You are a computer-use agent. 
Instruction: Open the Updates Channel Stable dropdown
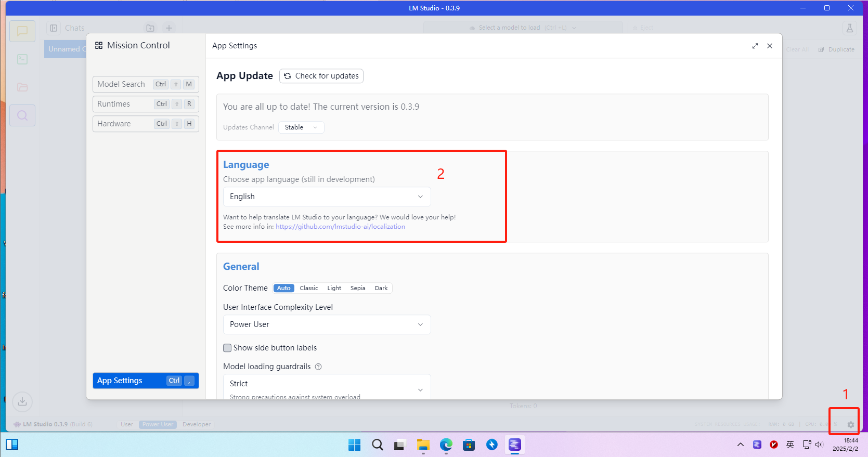pyautogui.click(x=301, y=127)
